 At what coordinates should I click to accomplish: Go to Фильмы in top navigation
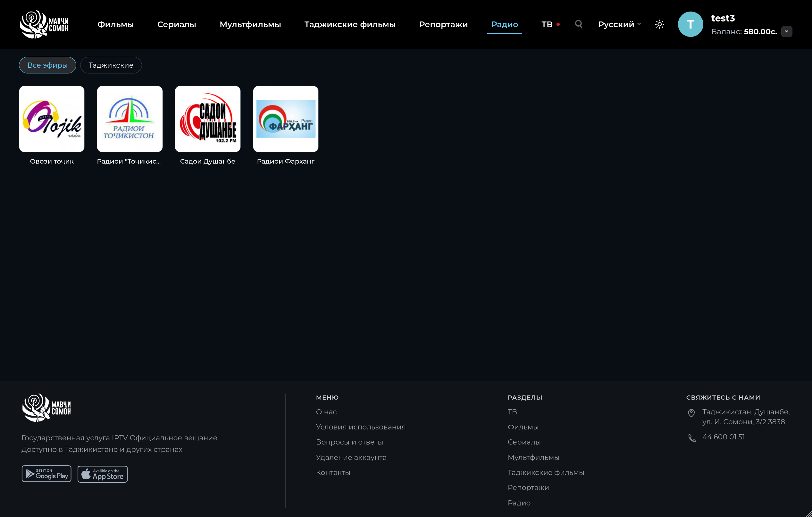(116, 24)
